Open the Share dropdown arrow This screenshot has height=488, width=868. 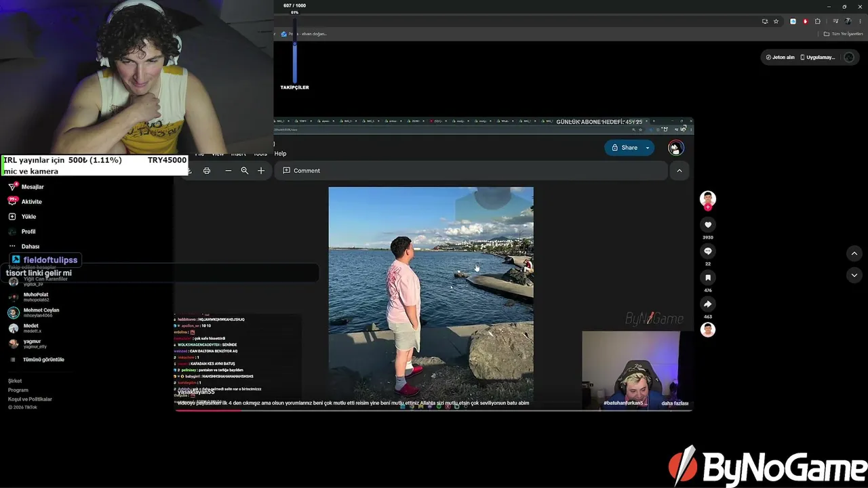pos(648,148)
